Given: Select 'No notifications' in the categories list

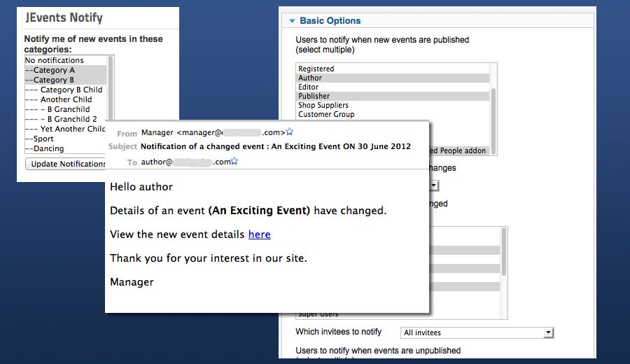Looking at the screenshot, I should point(55,60).
